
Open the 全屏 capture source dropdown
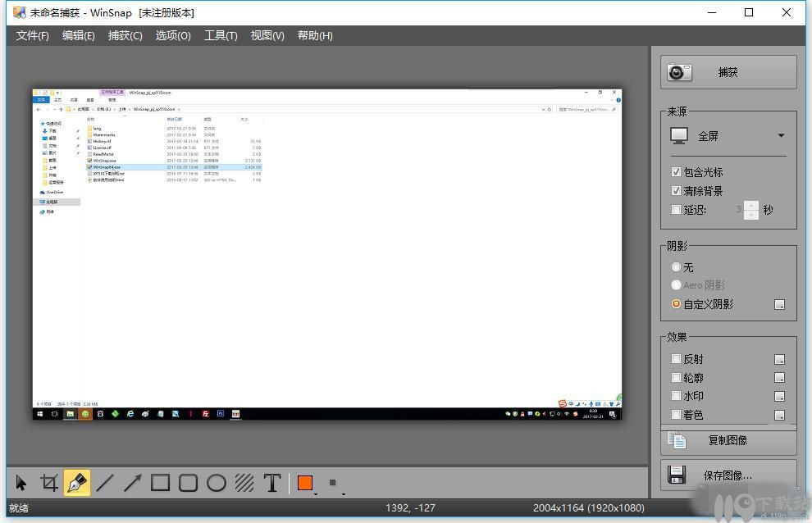pyautogui.click(x=728, y=136)
